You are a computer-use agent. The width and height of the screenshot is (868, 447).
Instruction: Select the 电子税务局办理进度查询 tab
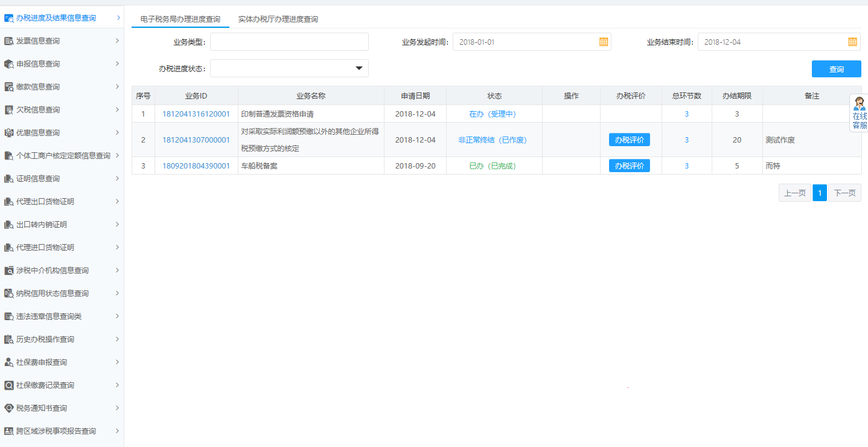point(180,19)
